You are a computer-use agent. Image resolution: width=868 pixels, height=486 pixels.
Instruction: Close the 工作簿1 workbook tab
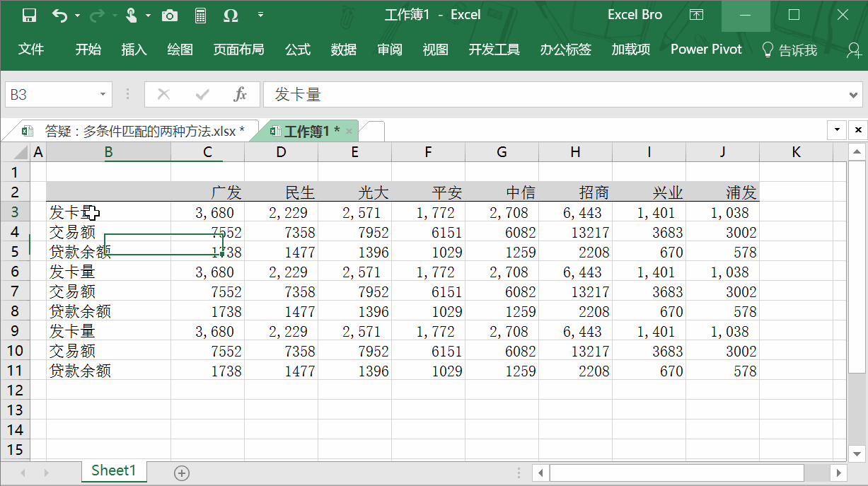(x=349, y=132)
